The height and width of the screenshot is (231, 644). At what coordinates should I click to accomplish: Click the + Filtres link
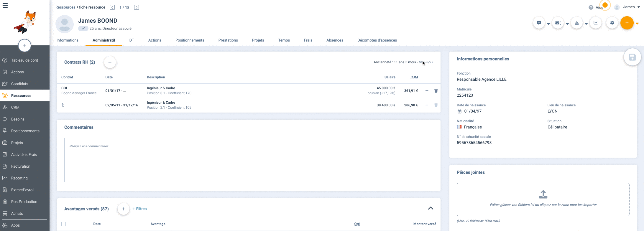(139, 209)
